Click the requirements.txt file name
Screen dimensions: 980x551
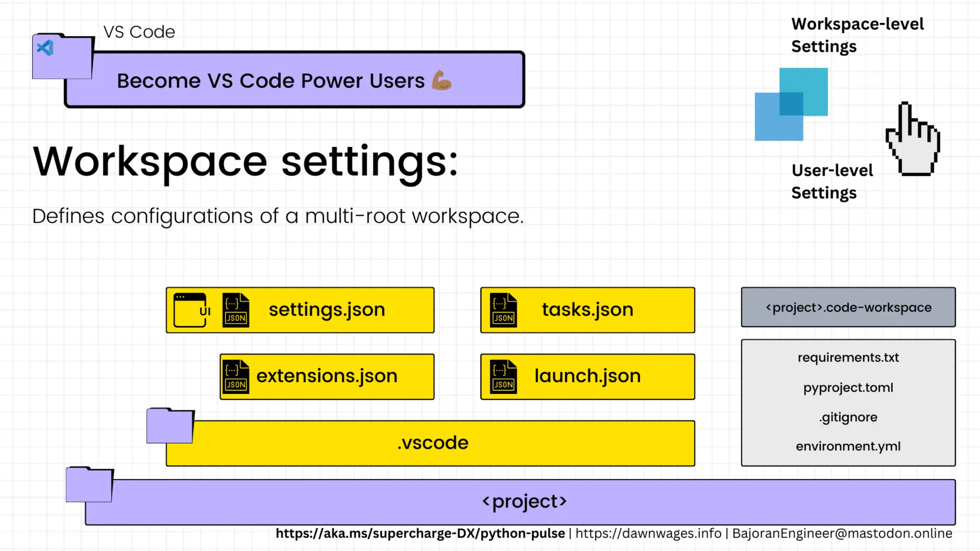pos(848,357)
